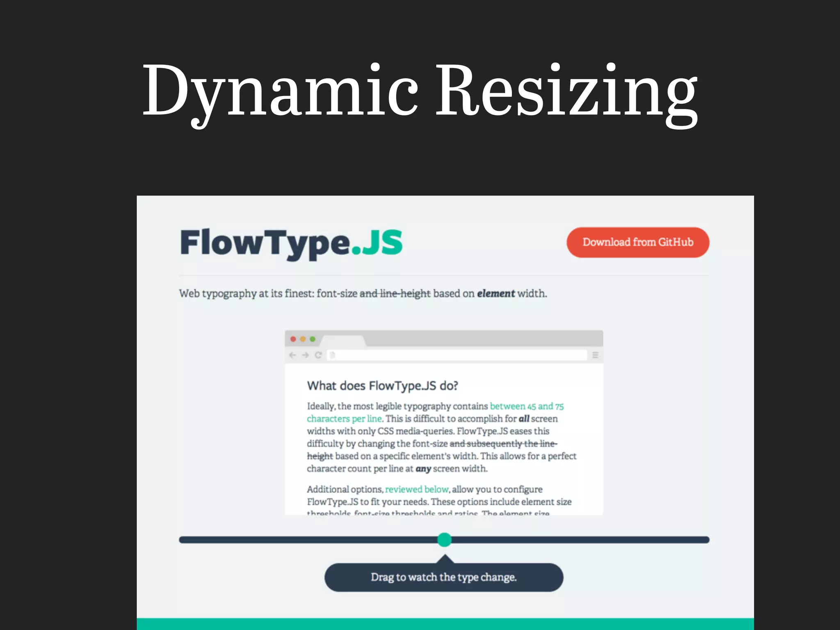Open the hamburger menu in mock browser
This screenshot has width=840, height=630.
pyautogui.click(x=595, y=355)
